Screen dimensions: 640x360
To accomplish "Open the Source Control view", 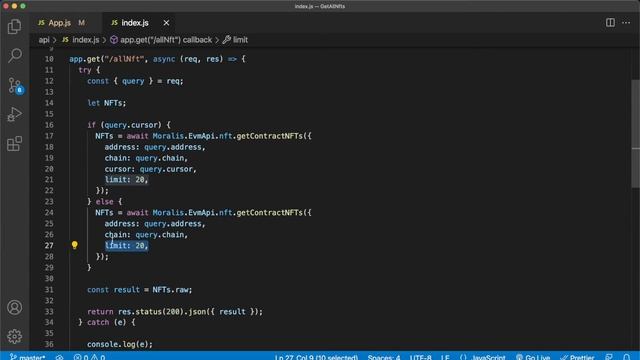I will click(16, 86).
